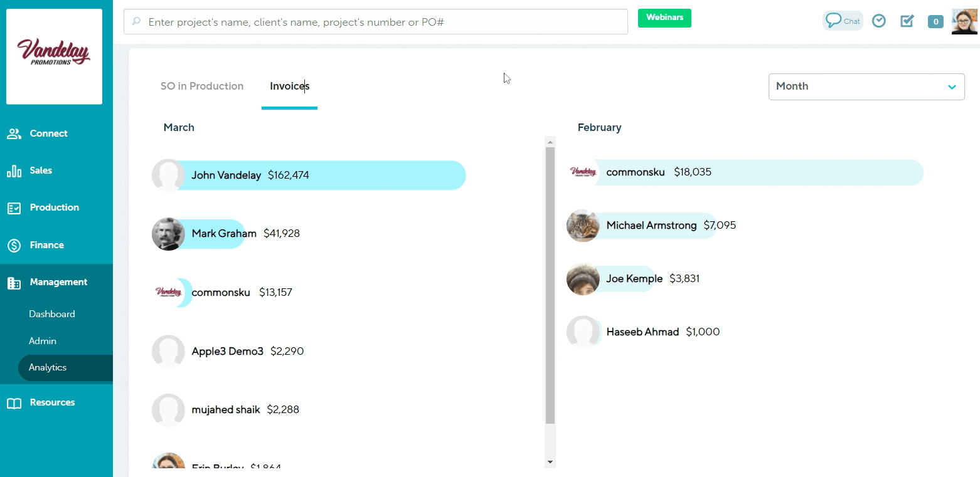Click the search magnifier icon
The height and width of the screenshot is (477, 980).
tap(136, 21)
